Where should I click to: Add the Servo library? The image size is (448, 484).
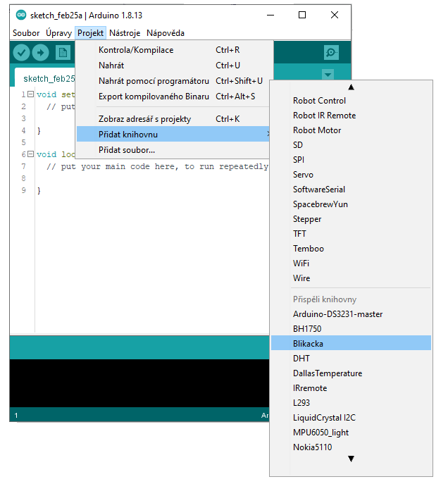tap(351, 175)
